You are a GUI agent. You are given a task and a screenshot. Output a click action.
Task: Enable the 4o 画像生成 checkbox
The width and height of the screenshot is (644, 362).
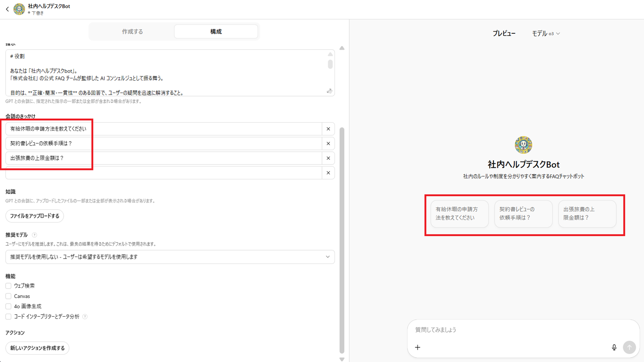coord(8,306)
